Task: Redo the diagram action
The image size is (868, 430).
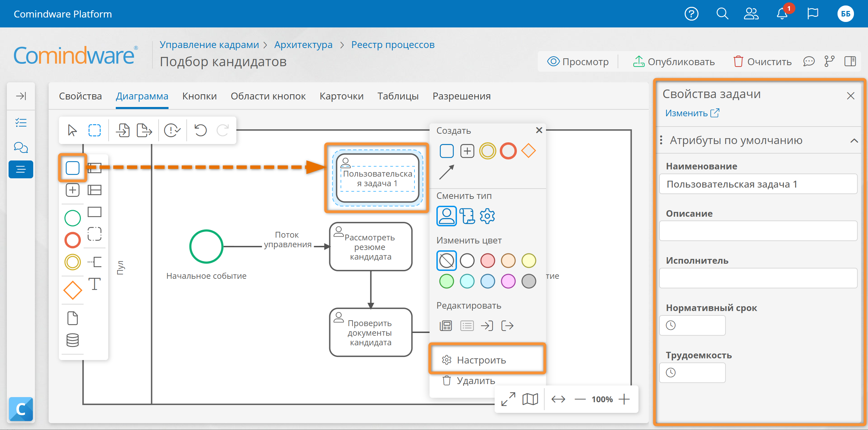Action: pos(223,130)
